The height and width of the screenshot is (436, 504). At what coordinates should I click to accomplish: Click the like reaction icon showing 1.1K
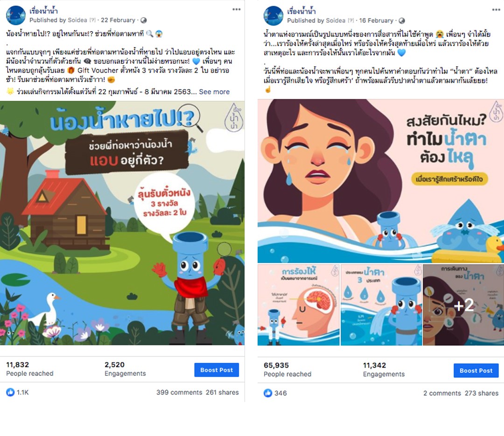10,392
